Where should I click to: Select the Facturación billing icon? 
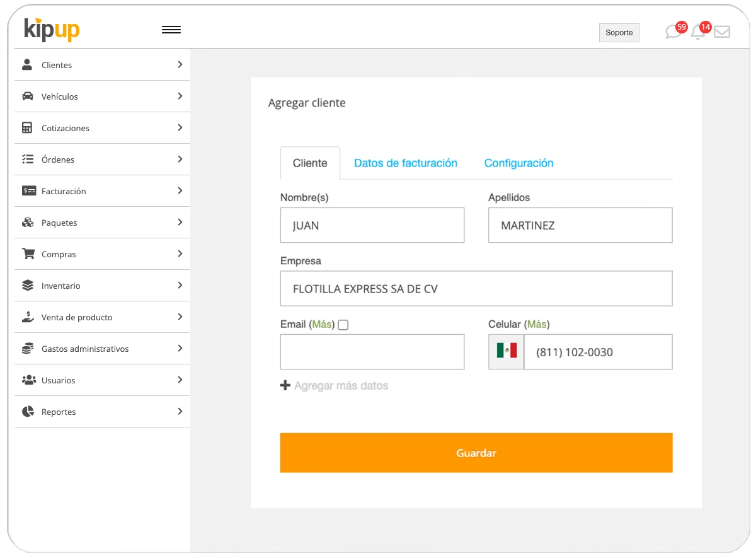click(x=26, y=190)
